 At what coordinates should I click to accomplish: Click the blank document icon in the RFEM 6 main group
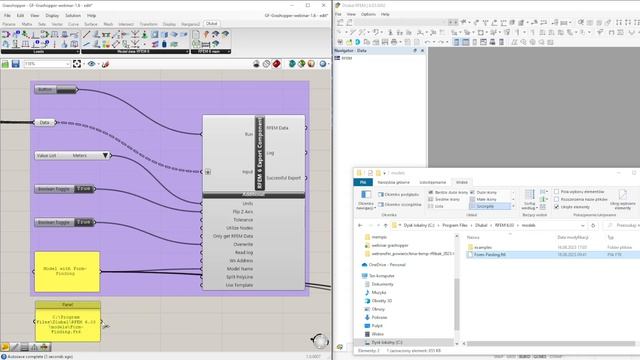(x=196, y=35)
